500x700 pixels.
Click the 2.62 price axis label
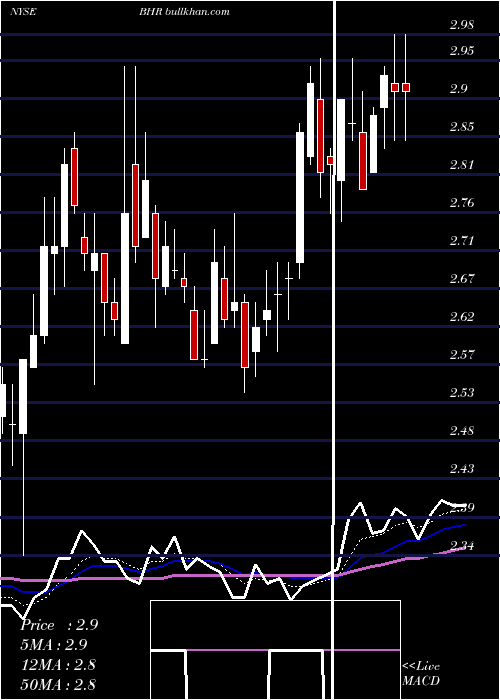(461, 317)
